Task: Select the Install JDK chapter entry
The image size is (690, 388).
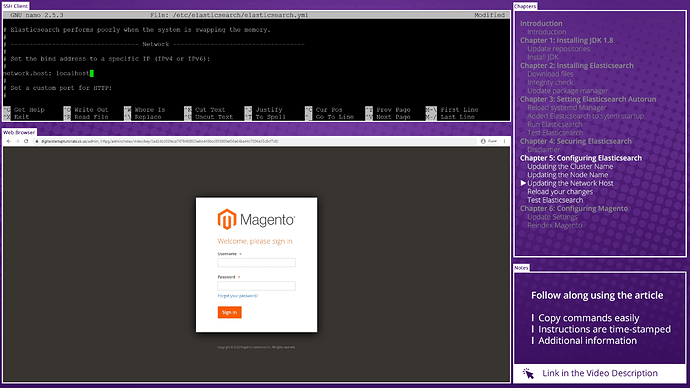Action: 543,57
